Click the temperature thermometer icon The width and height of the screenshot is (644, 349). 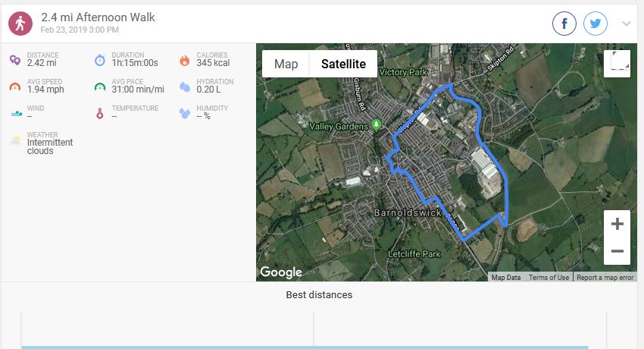(100, 113)
